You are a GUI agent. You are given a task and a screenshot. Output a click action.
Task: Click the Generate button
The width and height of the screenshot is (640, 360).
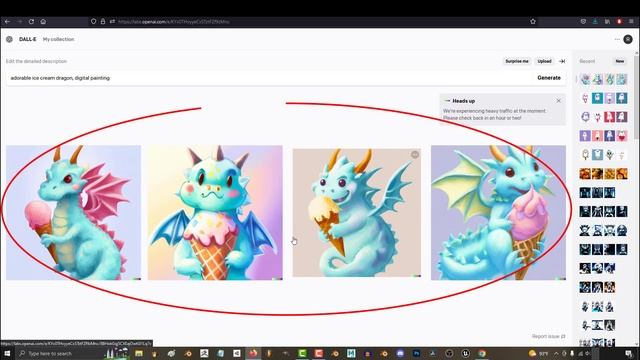click(x=549, y=78)
